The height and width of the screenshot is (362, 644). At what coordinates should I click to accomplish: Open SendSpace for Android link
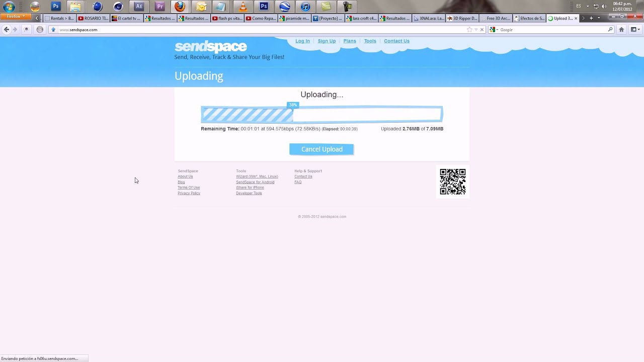pos(255,182)
